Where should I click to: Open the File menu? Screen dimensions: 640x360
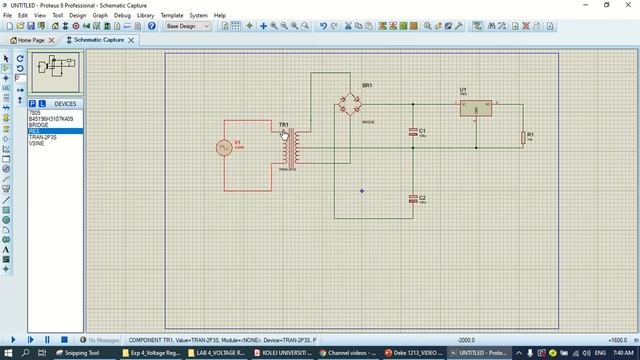pyautogui.click(x=7, y=16)
